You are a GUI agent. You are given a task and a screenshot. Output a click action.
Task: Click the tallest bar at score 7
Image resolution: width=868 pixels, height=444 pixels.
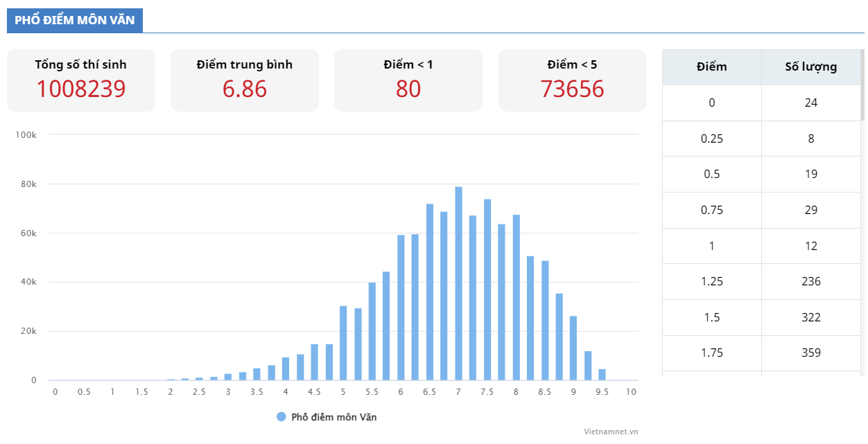tap(458, 284)
